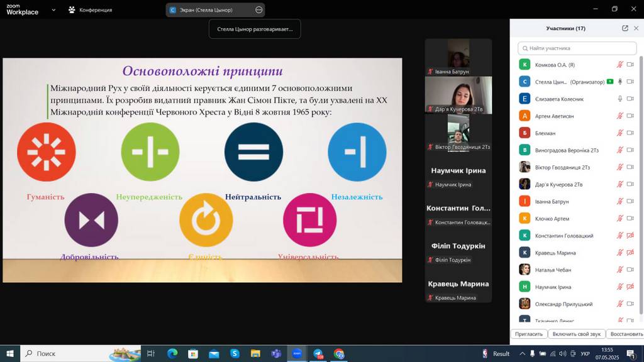Click muted mic icon for Клочко Артем
644x362 pixels.
tap(619, 218)
